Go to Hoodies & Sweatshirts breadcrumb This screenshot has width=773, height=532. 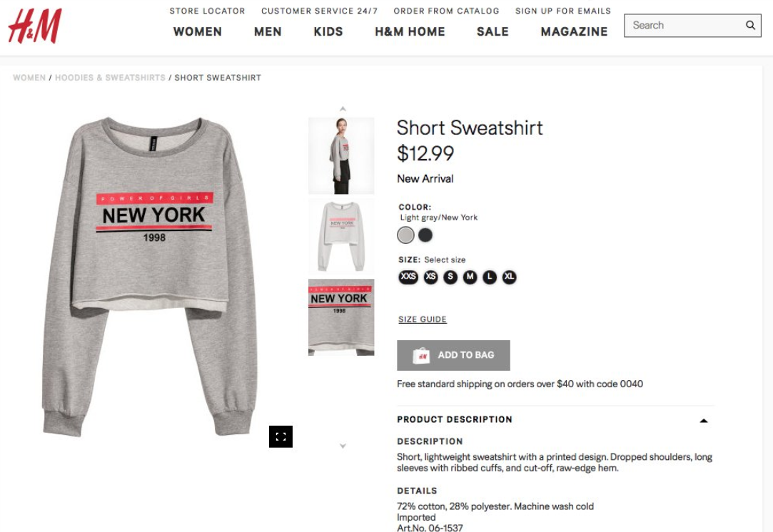110,78
